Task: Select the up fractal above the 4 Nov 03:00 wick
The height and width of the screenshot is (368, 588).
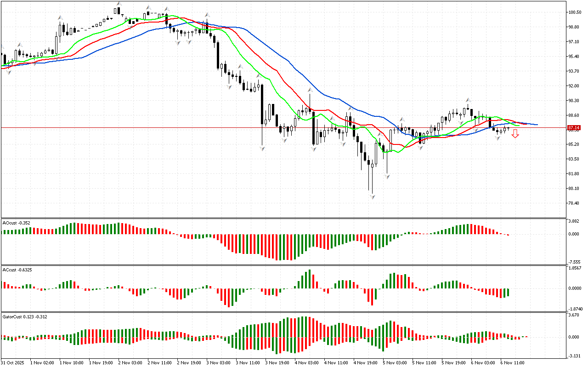Action: pos(310,90)
